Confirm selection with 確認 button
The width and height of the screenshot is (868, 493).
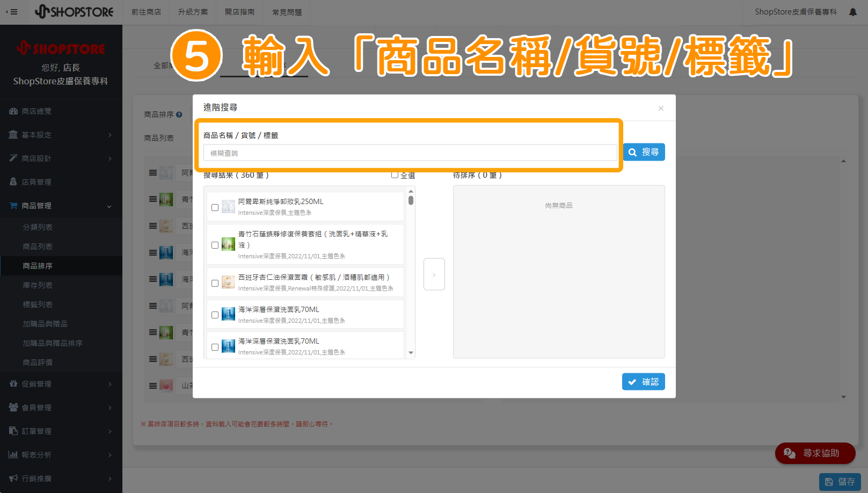click(x=644, y=382)
